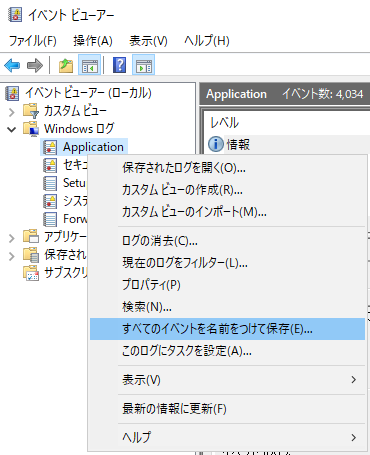Expand the カスタム ビュー tree node

pos(12,112)
